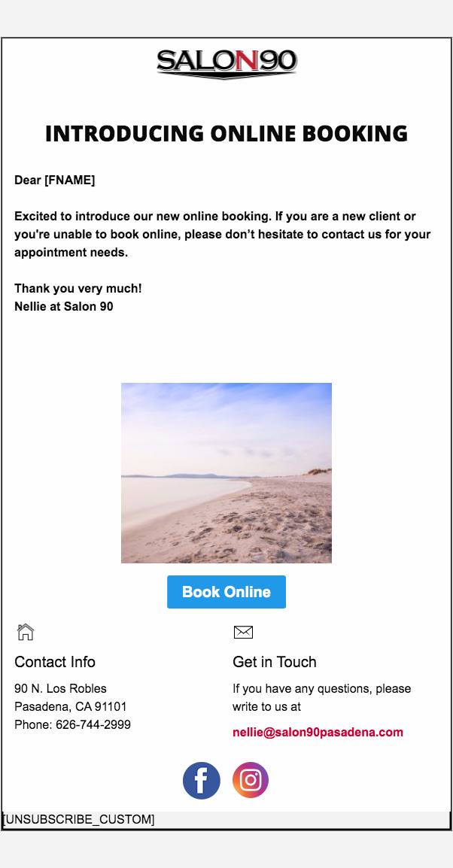Click the online booking intro paragraph
This screenshot has height=868, width=453.
(223, 234)
